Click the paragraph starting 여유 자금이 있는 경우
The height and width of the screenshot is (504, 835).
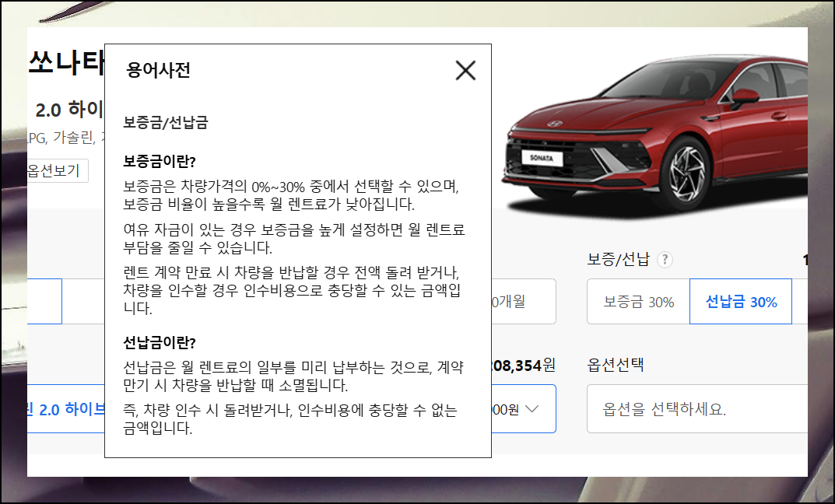point(294,239)
